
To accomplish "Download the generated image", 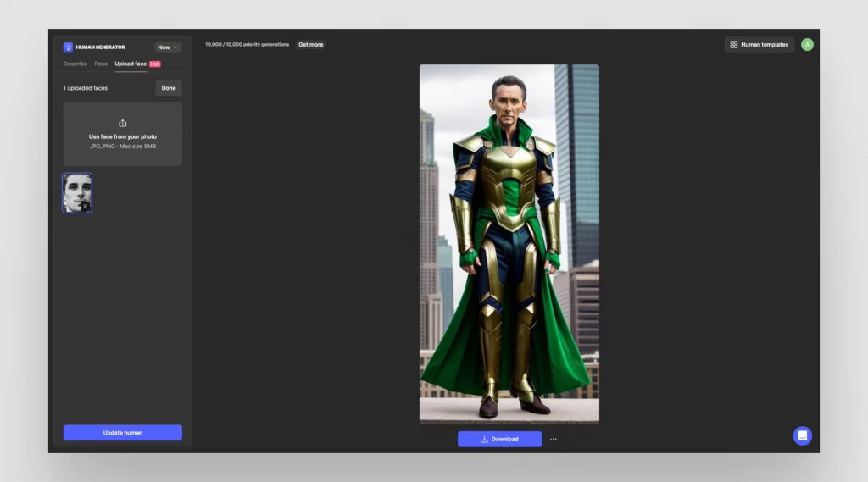I will pyautogui.click(x=499, y=439).
